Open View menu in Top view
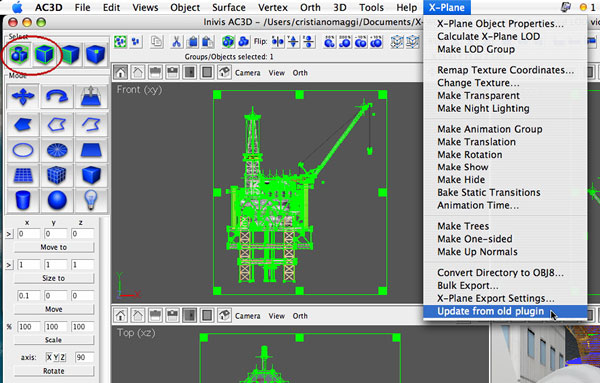The height and width of the screenshot is (383, 600). click(277, 316)
